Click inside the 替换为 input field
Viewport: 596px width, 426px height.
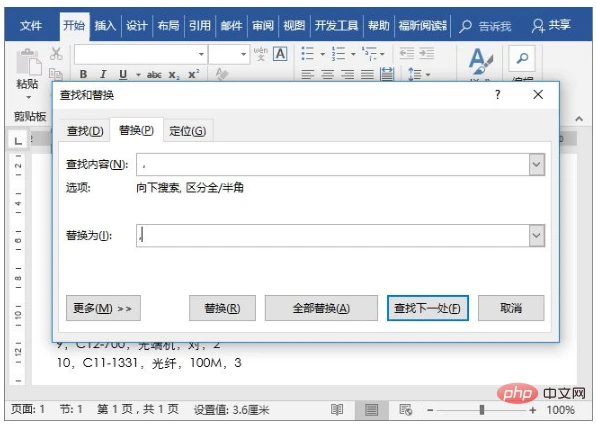333,235
